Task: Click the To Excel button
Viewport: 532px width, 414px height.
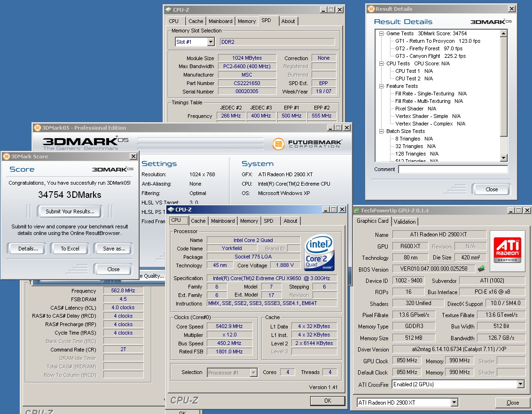Action: tap(70, 249)
